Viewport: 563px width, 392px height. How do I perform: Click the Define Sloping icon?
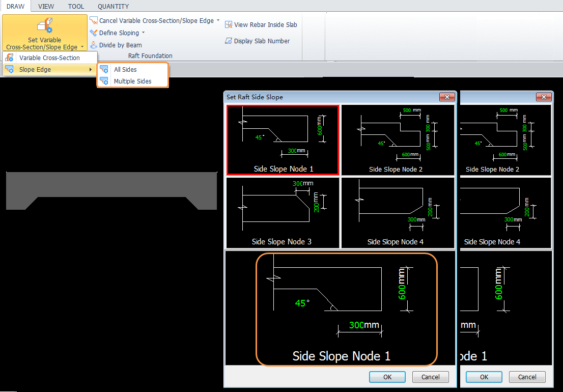[94, 33]
